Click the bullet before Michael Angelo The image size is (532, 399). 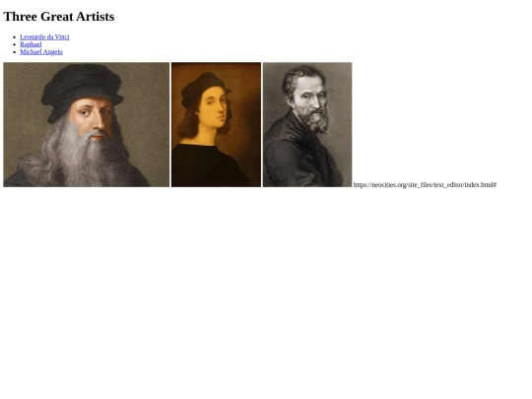(x=15, y=52)
